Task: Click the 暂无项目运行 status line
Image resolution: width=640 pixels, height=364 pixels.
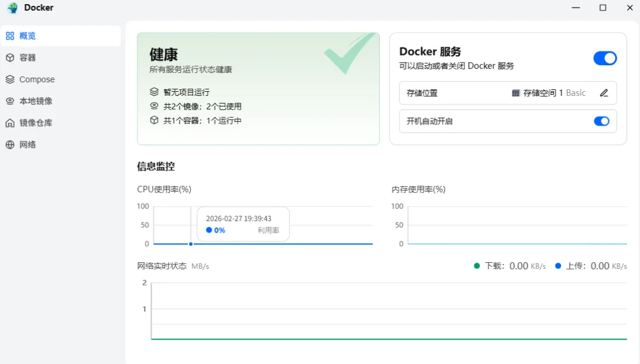Action: (187, 92)
